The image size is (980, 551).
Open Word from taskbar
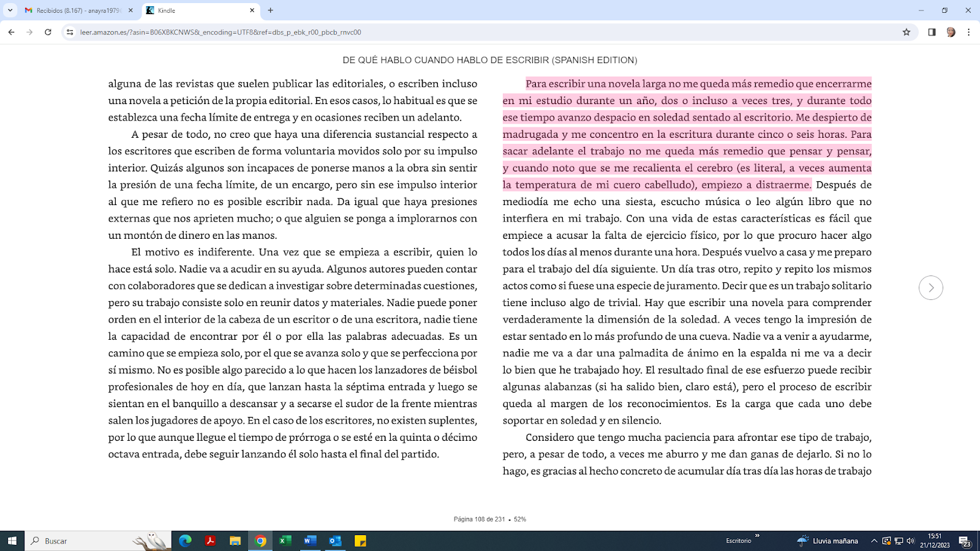tap(311, 541)
